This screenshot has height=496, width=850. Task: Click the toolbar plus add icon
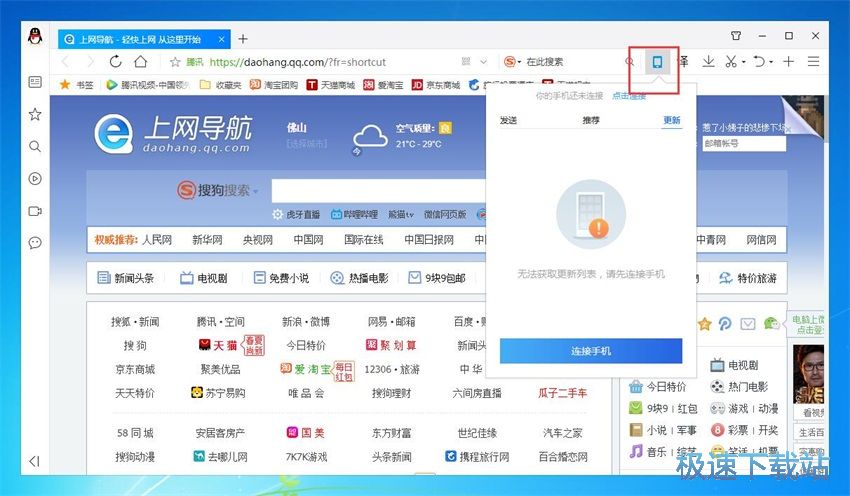[x=789, y=62]
